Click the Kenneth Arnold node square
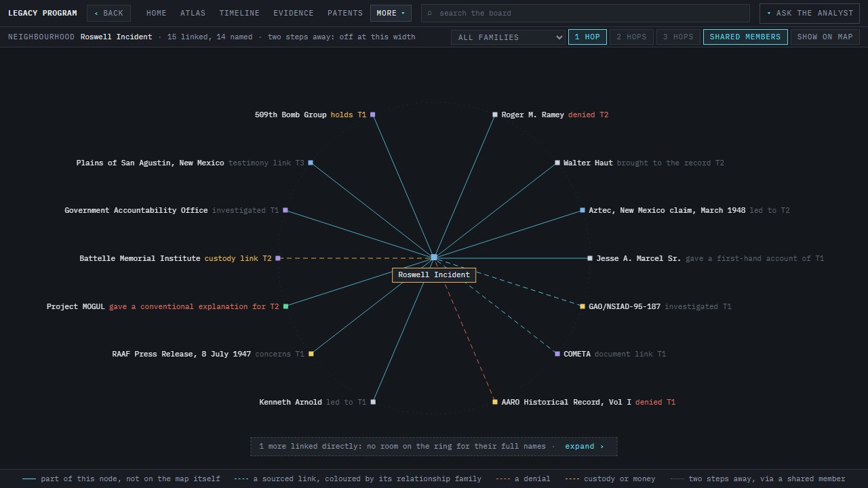 pos(373,402)
